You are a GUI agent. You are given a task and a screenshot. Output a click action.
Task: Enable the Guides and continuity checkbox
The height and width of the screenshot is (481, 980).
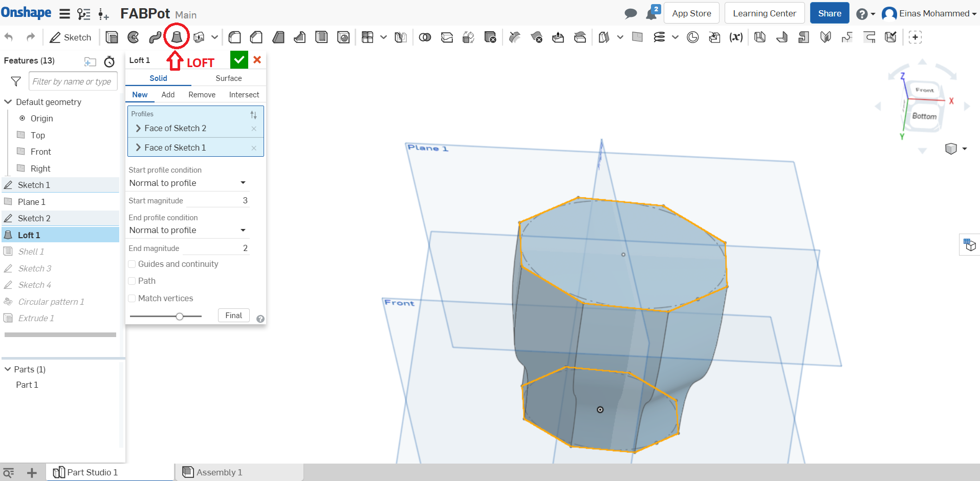pyautogui.click(x=132, y=264)
